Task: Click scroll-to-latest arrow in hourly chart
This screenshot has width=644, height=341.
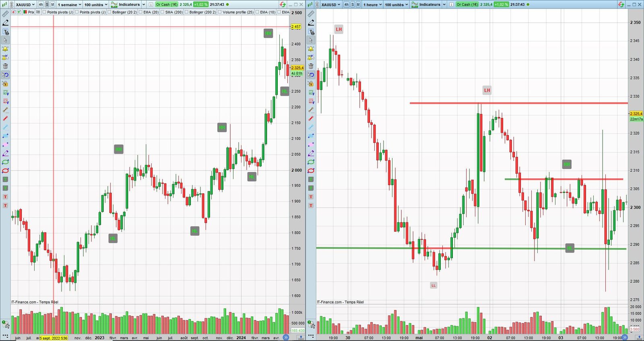Action: coord(624,337)
